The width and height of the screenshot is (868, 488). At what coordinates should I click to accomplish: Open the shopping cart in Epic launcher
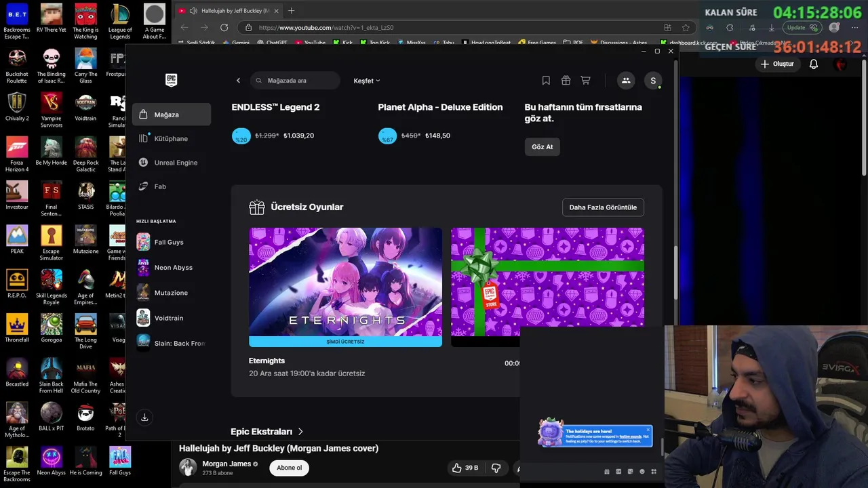(x=585, y=81)
